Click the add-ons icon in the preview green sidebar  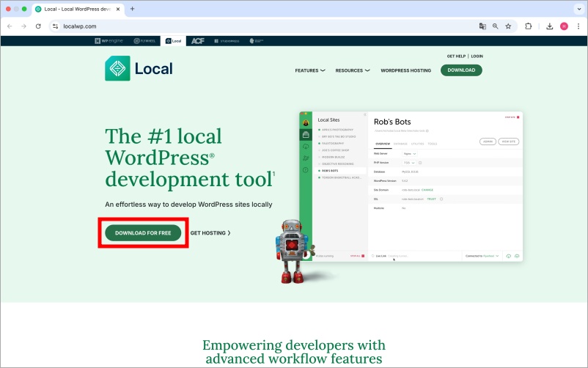click(x=306, y=158)
